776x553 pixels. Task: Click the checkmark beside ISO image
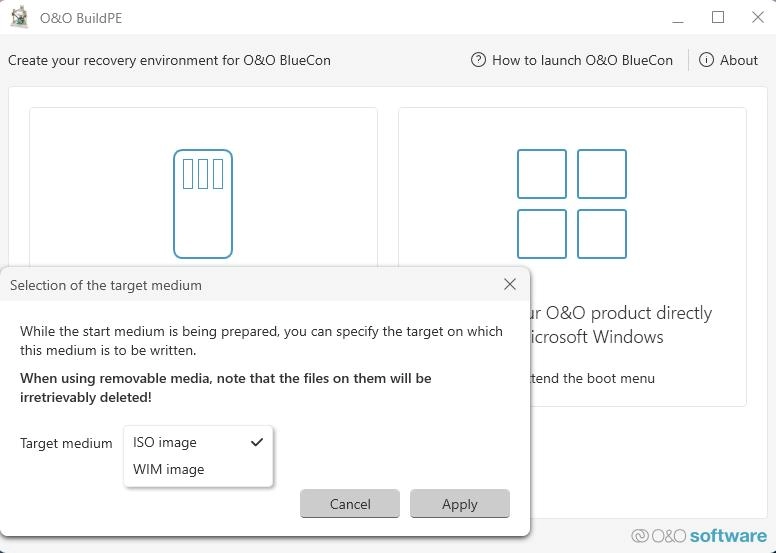tap(257, 442)
